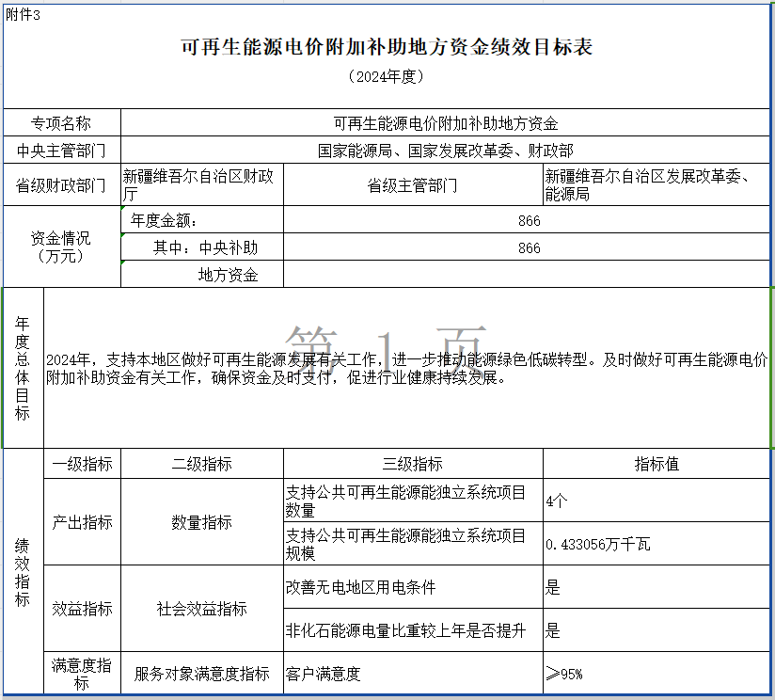This screenshot has width=775, height=700.
Task: Select the 资金情况（万元） merged cell
Action: click(62, 247)
